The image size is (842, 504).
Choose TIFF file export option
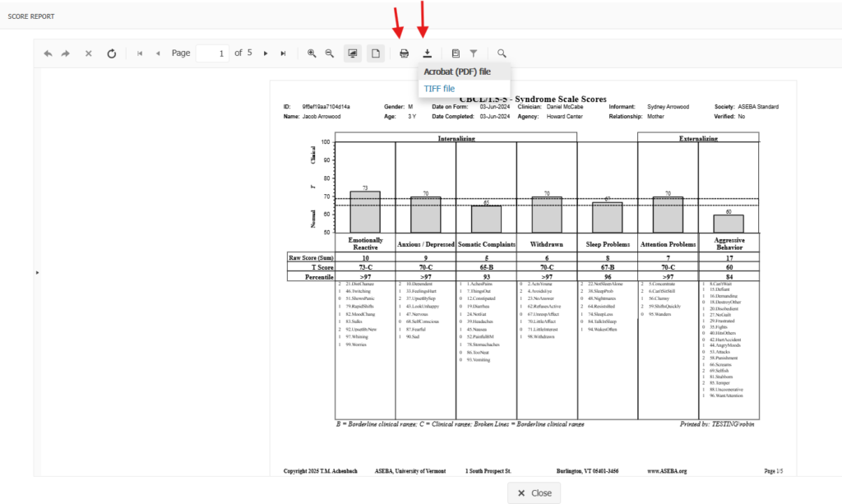coord(439,88)
